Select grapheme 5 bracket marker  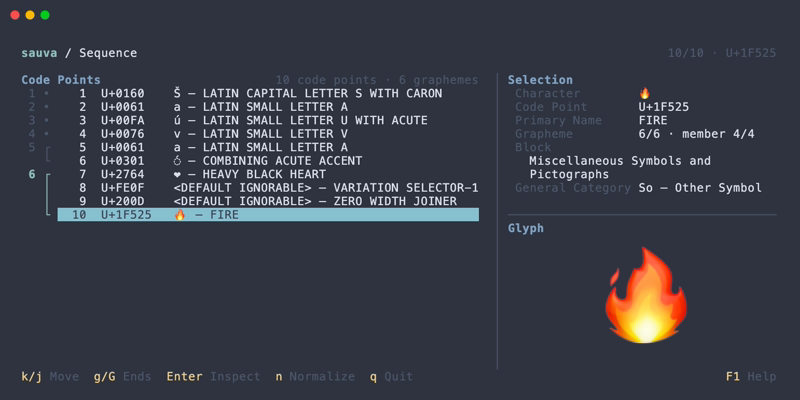click(x=48, y=154)
